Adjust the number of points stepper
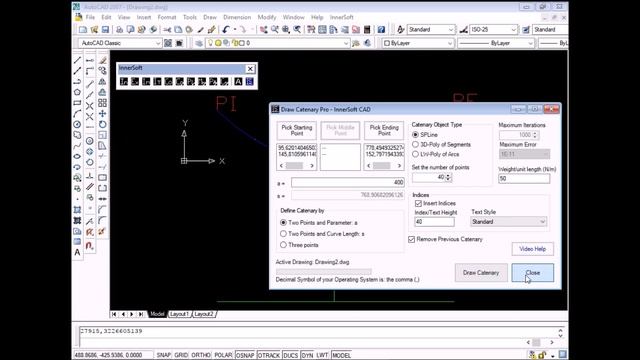This screenshot has width=640, height=360. pos(449,177)
